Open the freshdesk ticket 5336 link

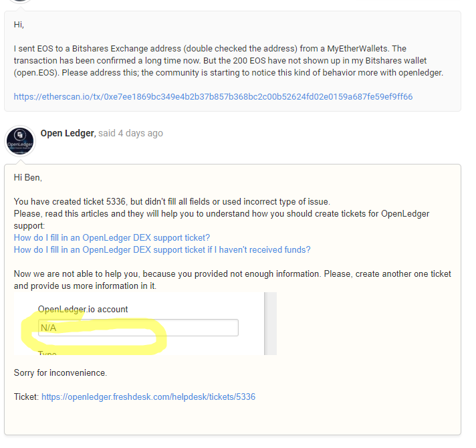(x=148, y=397)
